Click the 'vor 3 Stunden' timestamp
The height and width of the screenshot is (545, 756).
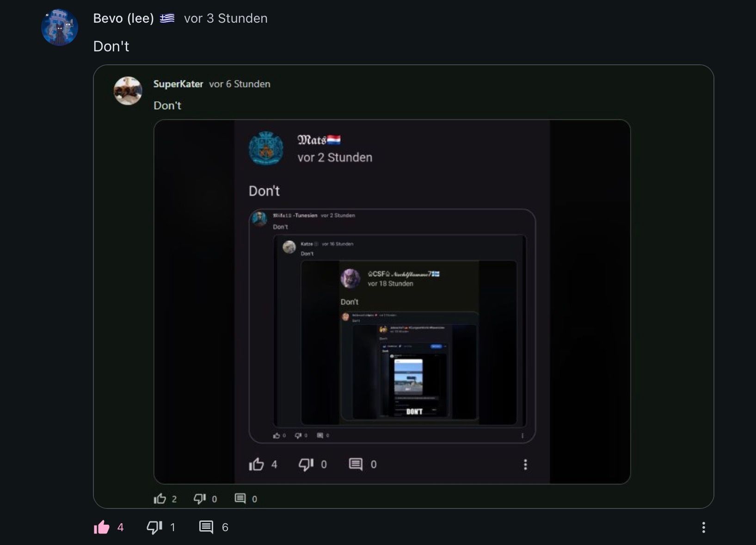tap(226, 19)
